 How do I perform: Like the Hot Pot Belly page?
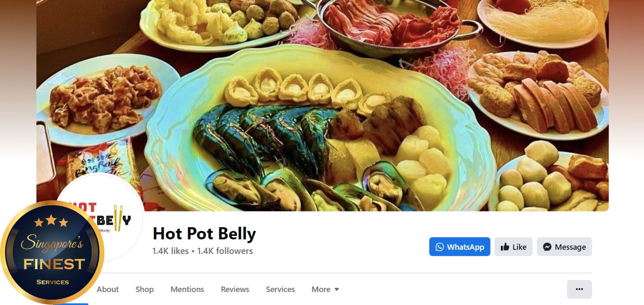[x=514, y=247]
